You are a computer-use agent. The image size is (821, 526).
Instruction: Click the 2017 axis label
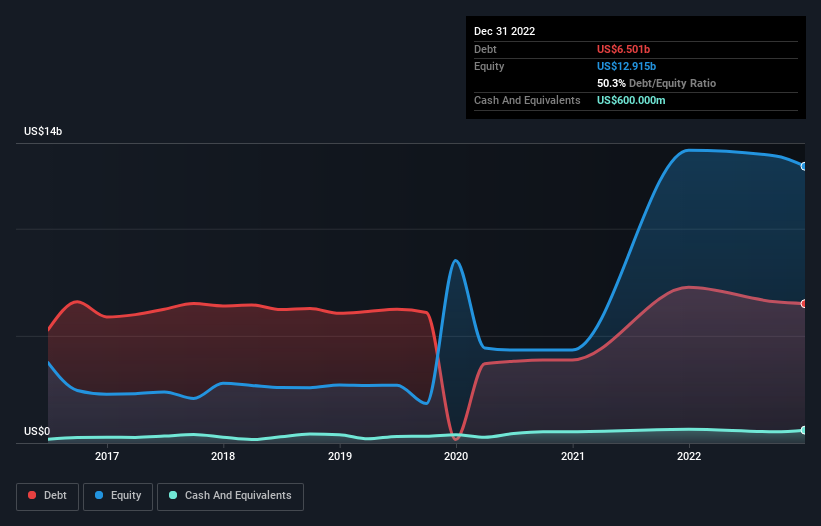[x=107, y=456]
